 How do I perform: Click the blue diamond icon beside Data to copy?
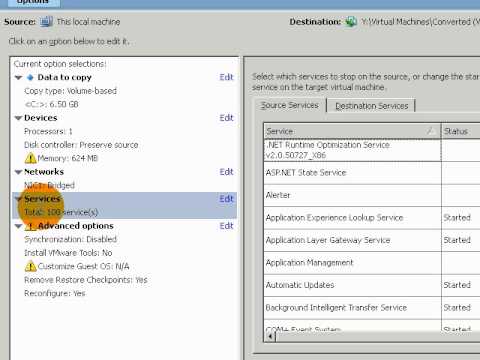pos(30,77)
